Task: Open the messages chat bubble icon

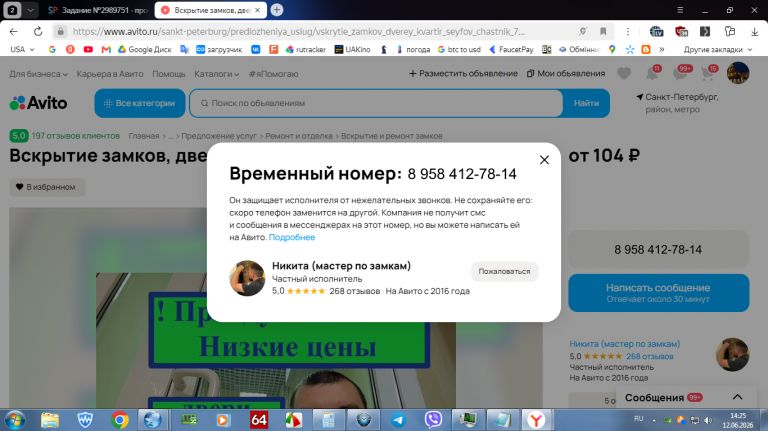Action: (x=680, y=73)
